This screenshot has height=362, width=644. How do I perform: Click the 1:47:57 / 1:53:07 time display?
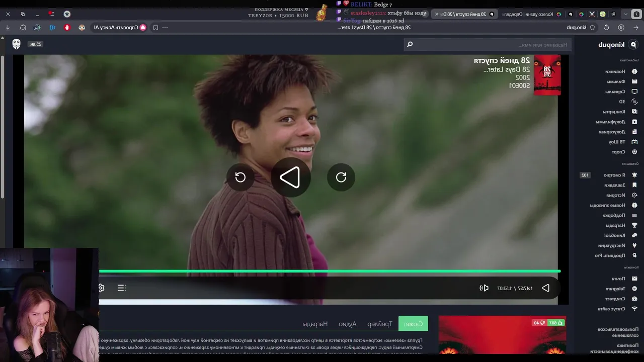[x=515, y=288]
